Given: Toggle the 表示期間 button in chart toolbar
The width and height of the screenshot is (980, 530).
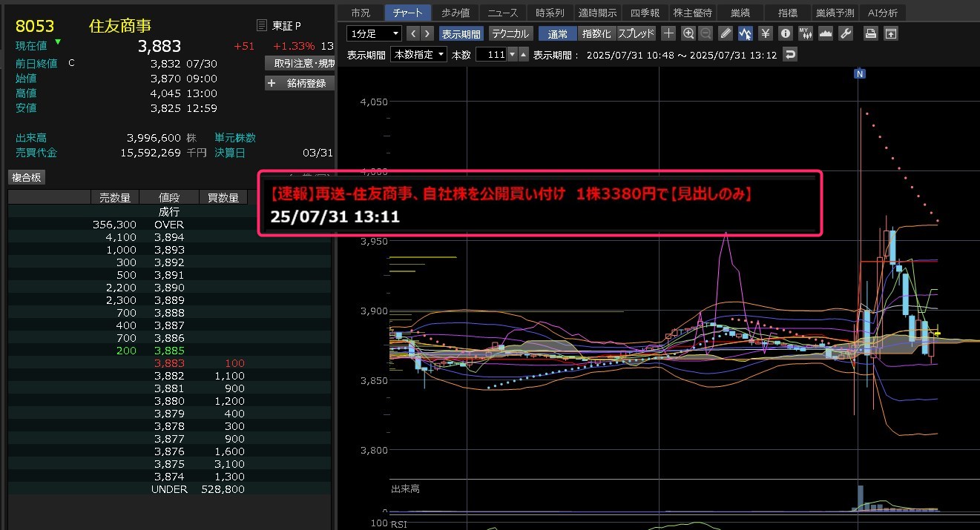Looking at the screenshot, I should coord(461,33).
